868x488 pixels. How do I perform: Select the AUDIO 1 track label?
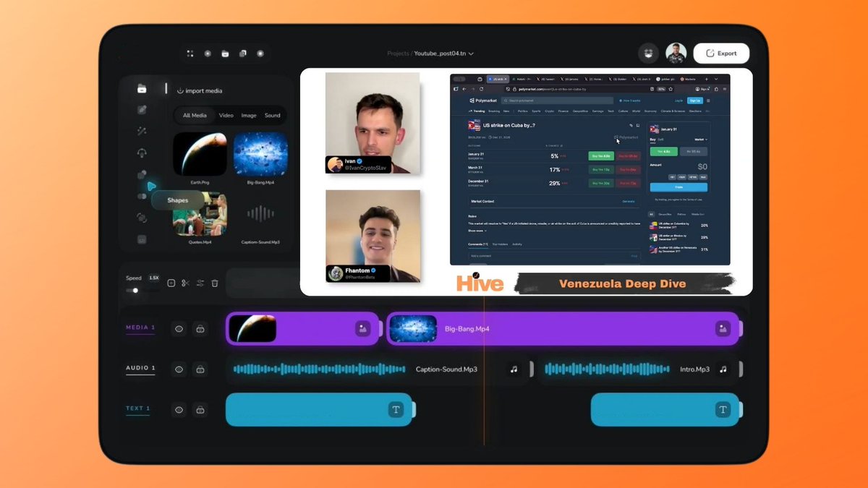pyautogui.click(x=140, y=368)
